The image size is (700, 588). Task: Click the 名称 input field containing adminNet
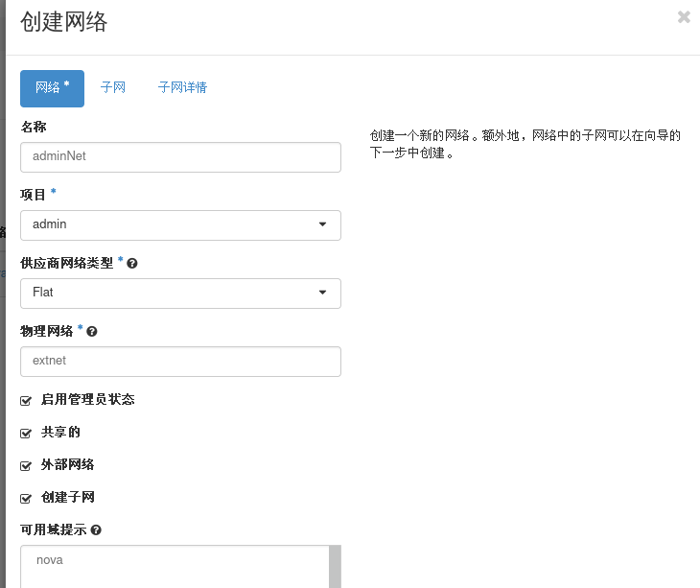[x=180, y=157]
